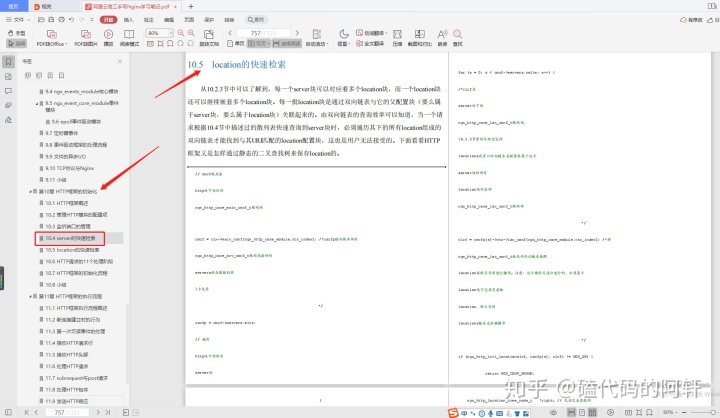Open bookmark 10.4 server的快速检索
Image resolution: width=720 pixels, height=418 pixels.
70,238
